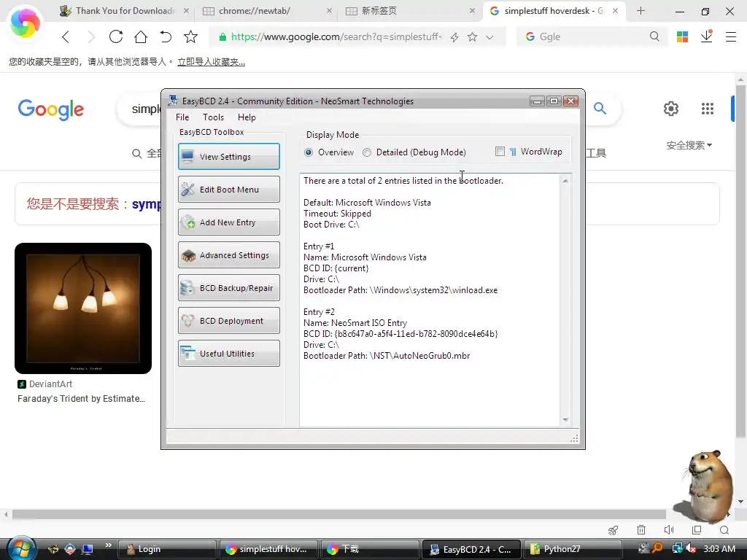Click the zoom magnifier icon in status bar
This screenshot has height=560, width=747.
(x=724, y=530)
